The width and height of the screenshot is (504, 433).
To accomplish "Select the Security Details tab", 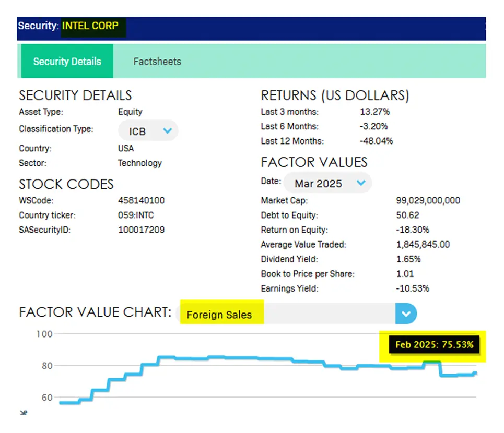I will pos(67,62).
